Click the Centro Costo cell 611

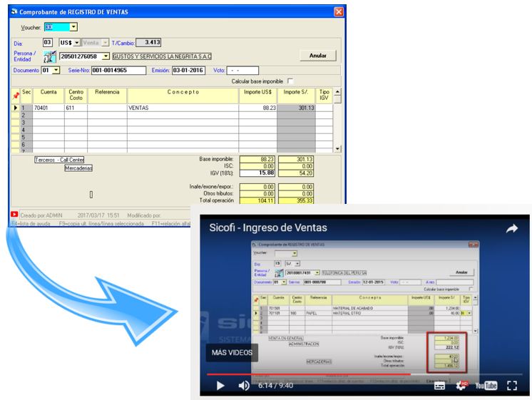point(76,108)
